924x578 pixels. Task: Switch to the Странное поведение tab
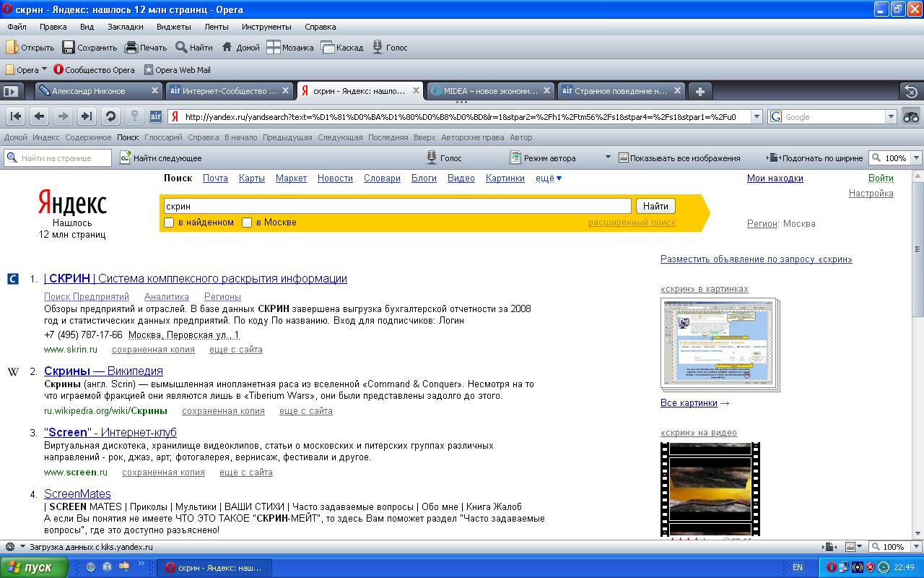(622, 91)
